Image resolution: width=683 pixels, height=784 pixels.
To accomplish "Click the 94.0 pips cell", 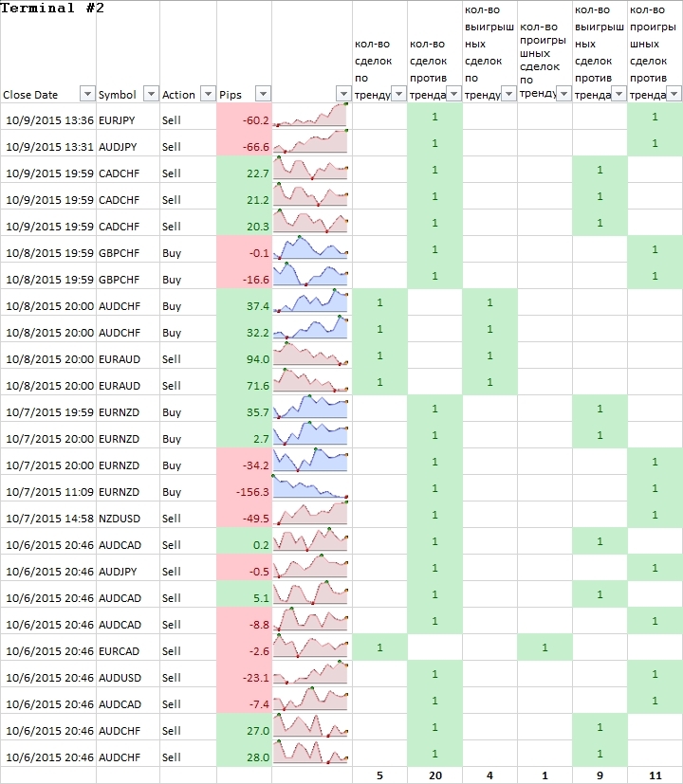I will click(244, 355).
